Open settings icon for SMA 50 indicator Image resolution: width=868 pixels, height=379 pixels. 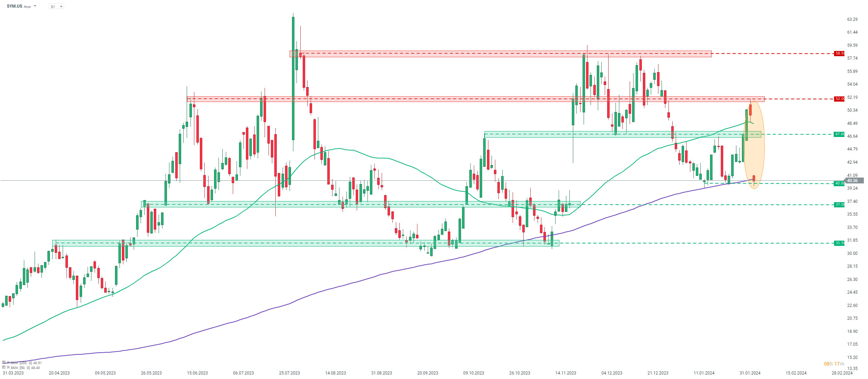pyautogui.click(x=4, y=367)
